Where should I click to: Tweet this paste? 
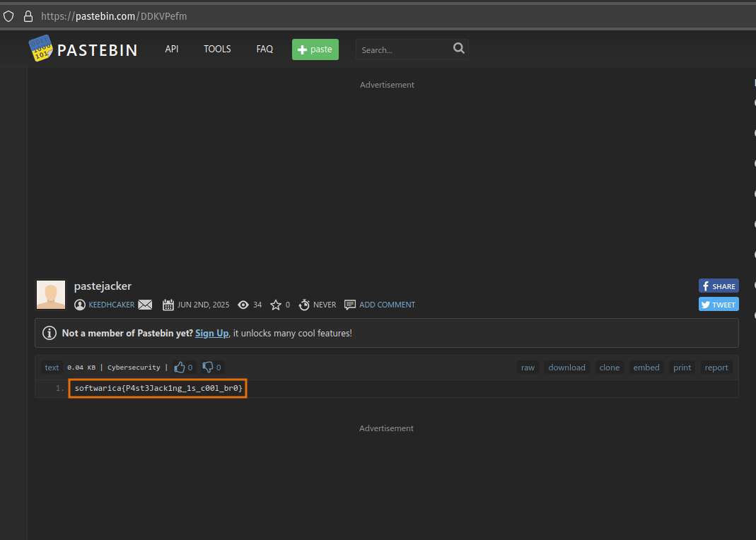pos(719,305)
